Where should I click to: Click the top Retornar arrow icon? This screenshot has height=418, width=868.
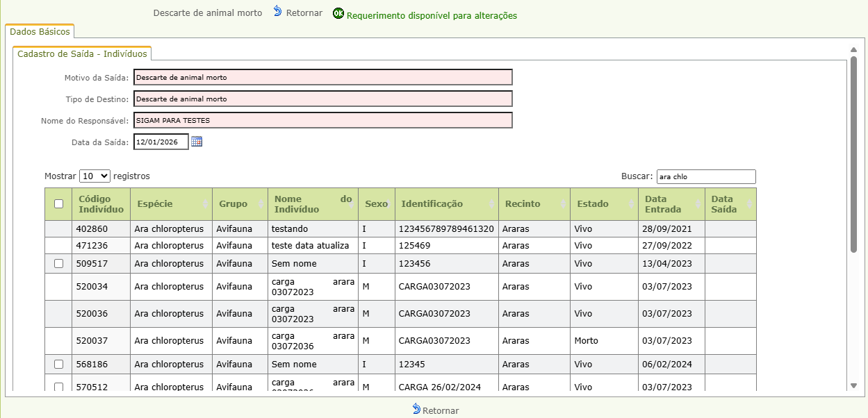click(278, 12)
